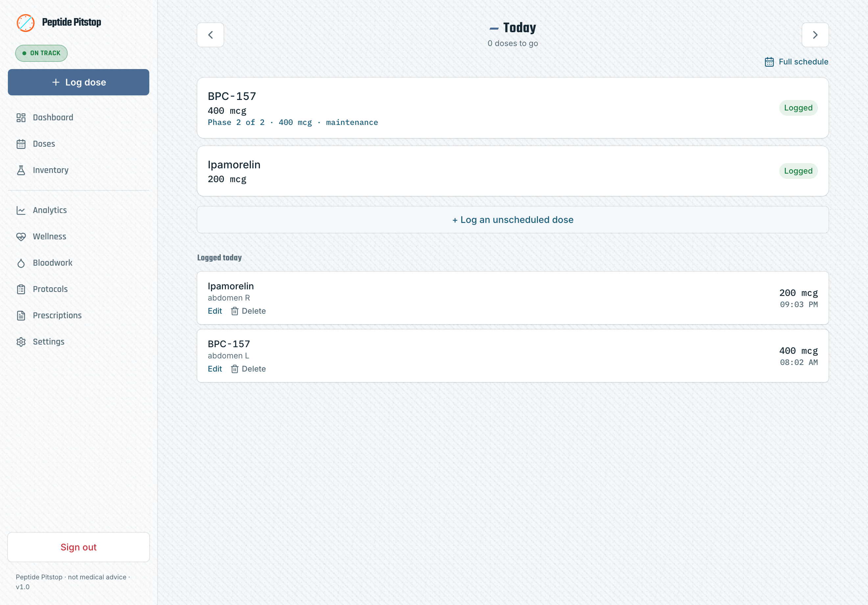Click the Full schedule calendar icon
The image size is (868, 605).
[769, 61]
